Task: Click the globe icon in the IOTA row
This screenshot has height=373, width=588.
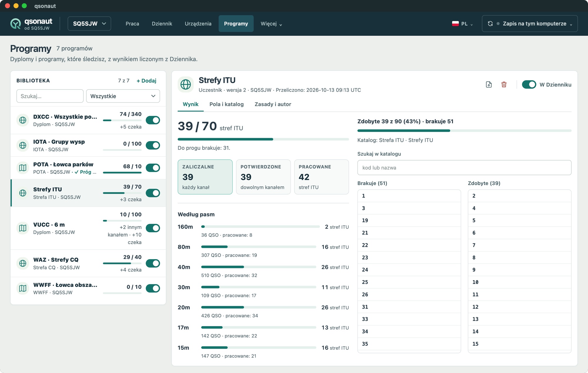Action: click(x=23, y=145)
